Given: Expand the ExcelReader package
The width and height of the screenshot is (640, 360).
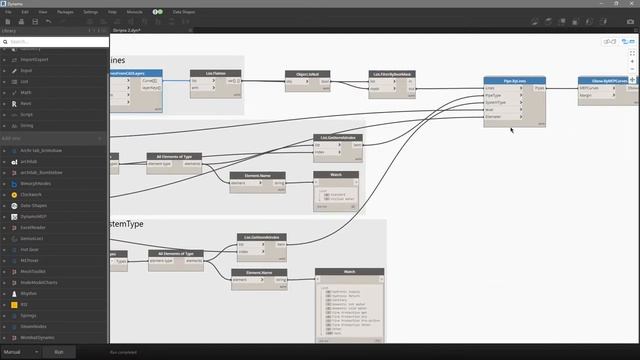Looking at the screenshot, I should pyautogui.click(x=4, y=228).
